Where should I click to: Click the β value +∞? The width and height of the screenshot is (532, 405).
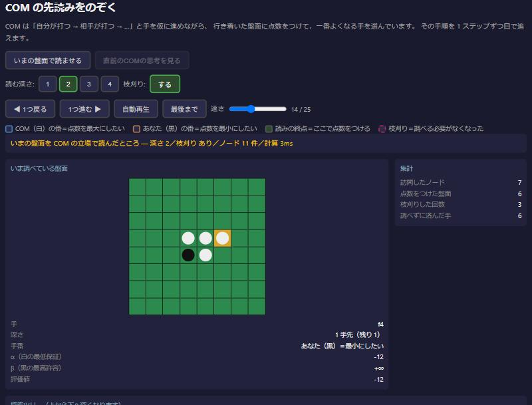(x=379, y=368)
